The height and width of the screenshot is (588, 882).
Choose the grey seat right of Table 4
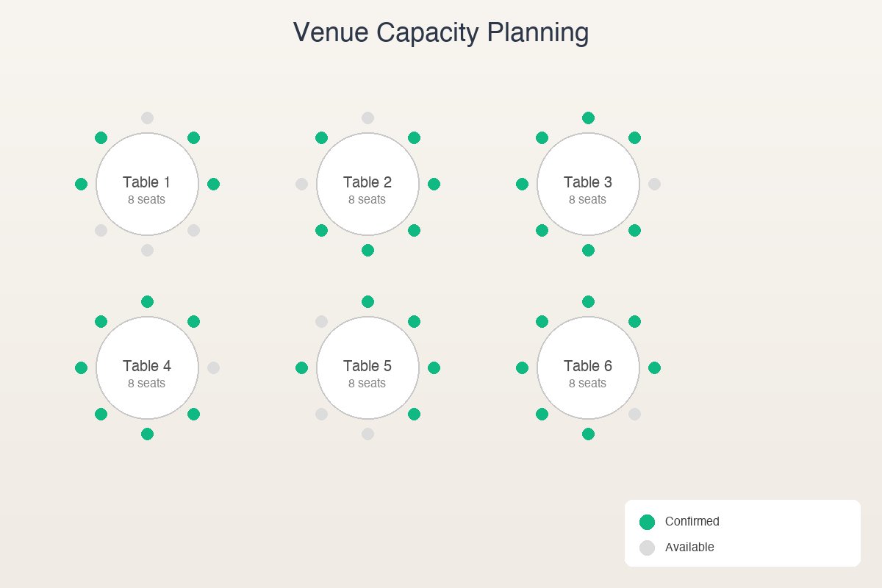(213, 367)
